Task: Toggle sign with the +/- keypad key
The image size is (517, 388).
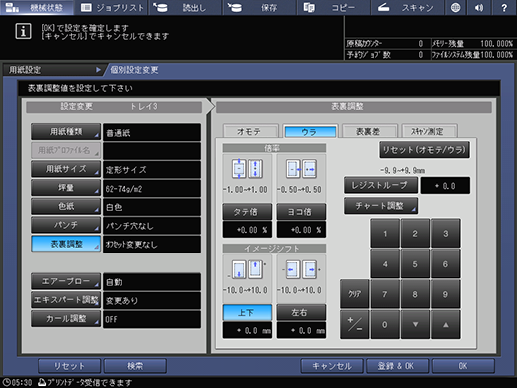Action: point(354,324)
